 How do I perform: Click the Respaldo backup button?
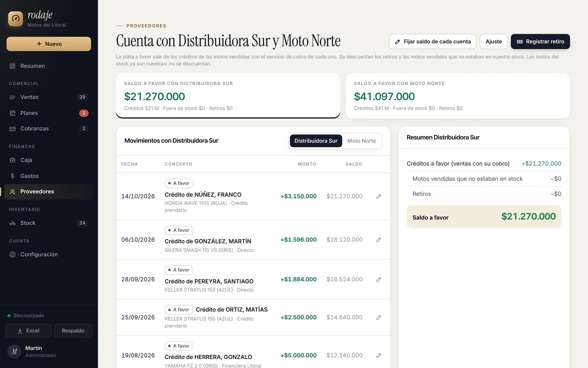[x=73, y=331]
